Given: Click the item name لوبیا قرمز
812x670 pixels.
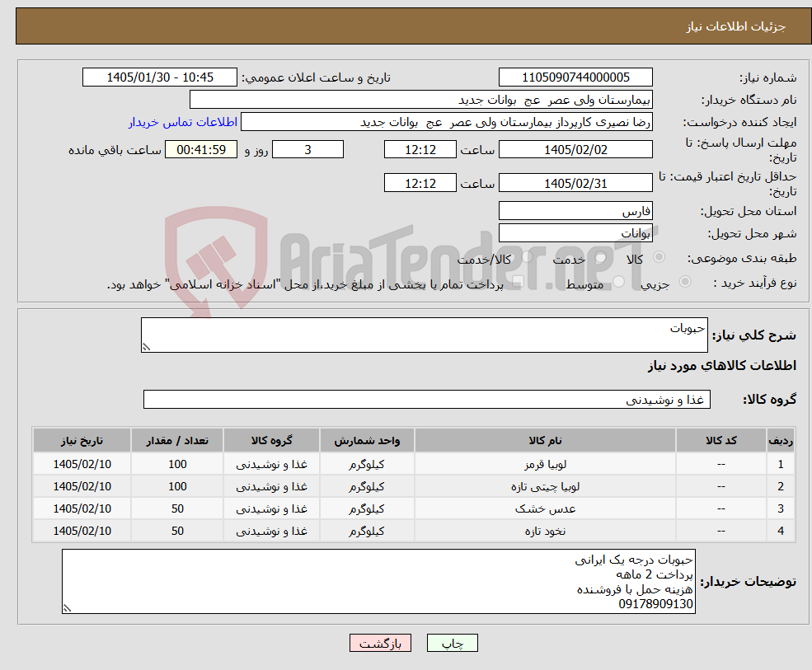Looking at the screenshot, I should (x=545, y=465).
